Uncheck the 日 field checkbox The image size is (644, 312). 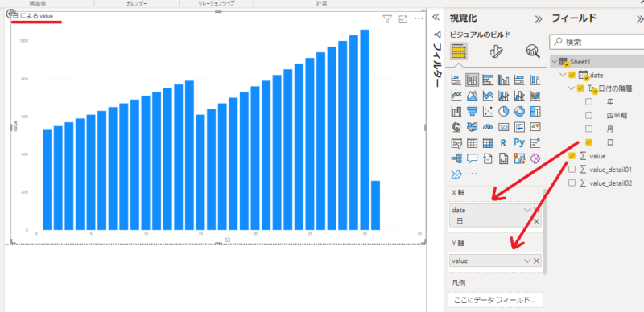coord(588,142)
